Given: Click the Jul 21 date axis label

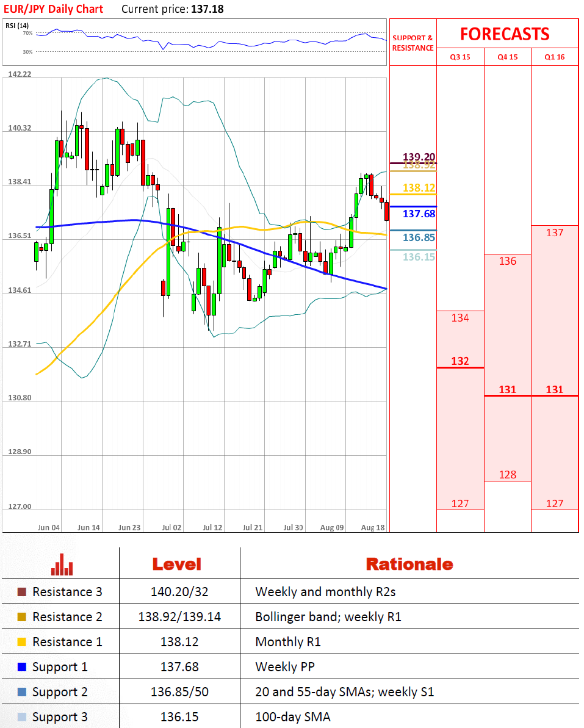Looking at the screenshot, I should pyautogui.click(x=253, y=527).
